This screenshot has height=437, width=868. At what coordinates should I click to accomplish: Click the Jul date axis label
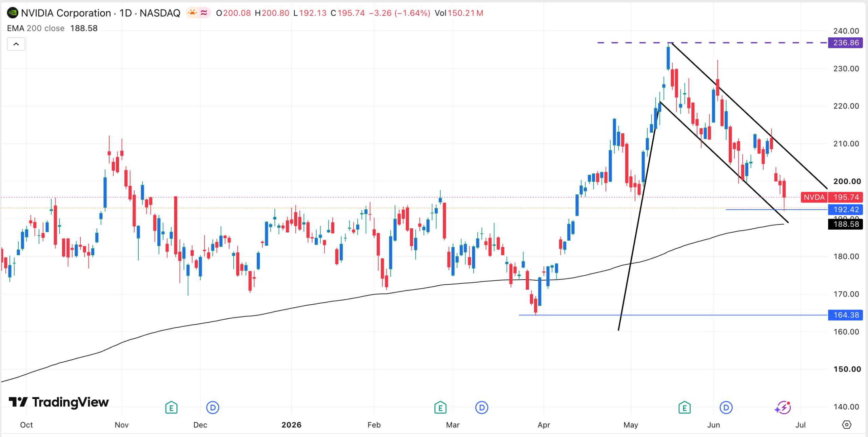(x=801, y=425)
